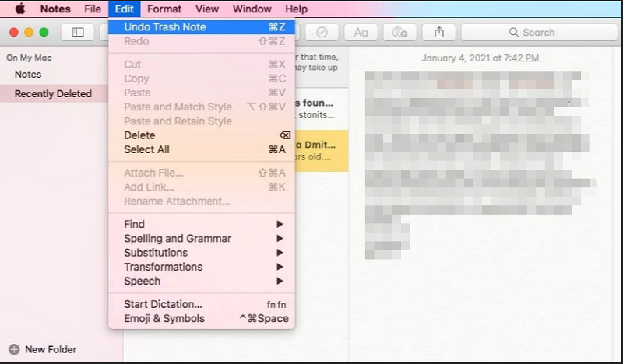Click the plus icon beside New Folder
This screenshot has height=364, width=623.
click(x=14, y=349)
